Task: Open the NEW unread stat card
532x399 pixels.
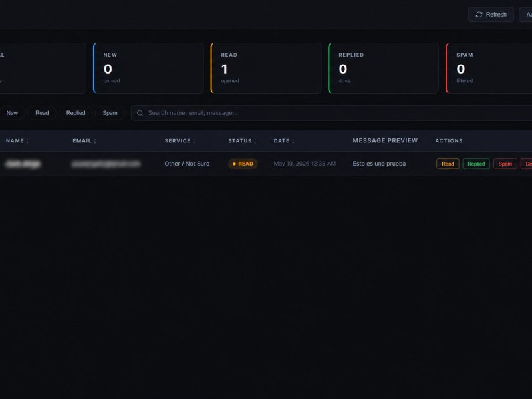Action: pyautogui.click(x=148, y=68)
